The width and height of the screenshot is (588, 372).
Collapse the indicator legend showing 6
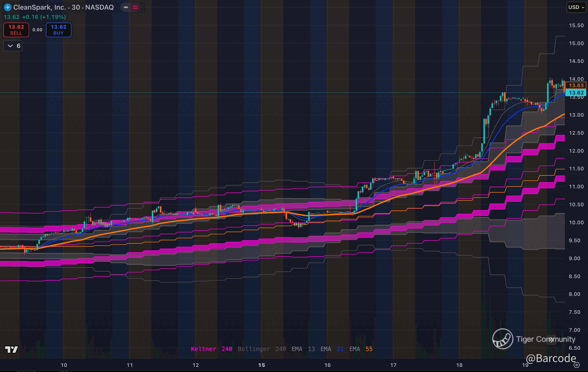point(13,46)
